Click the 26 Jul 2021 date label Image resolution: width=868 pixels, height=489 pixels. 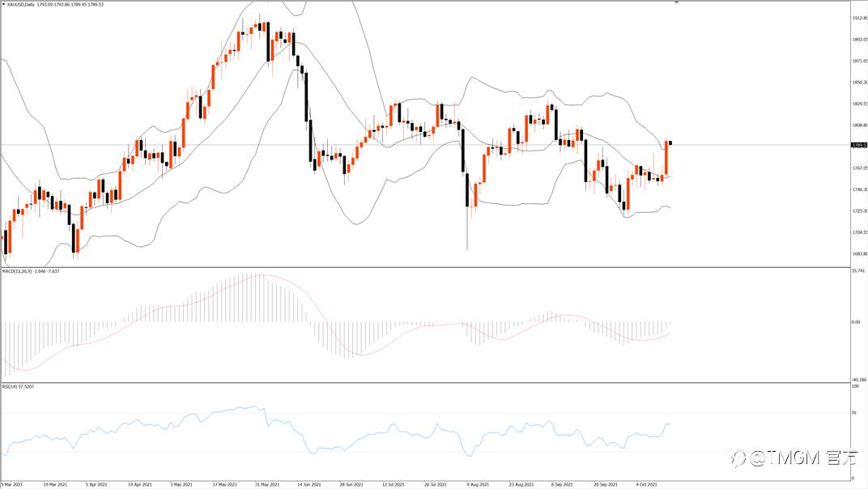click(x=436, y=485)
